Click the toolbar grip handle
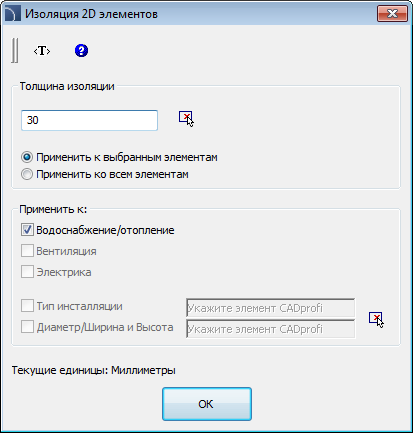 coord(15,50)
